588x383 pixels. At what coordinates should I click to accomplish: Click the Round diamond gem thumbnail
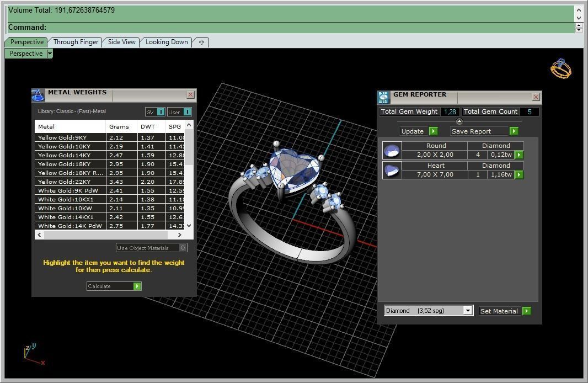point(392,151)
